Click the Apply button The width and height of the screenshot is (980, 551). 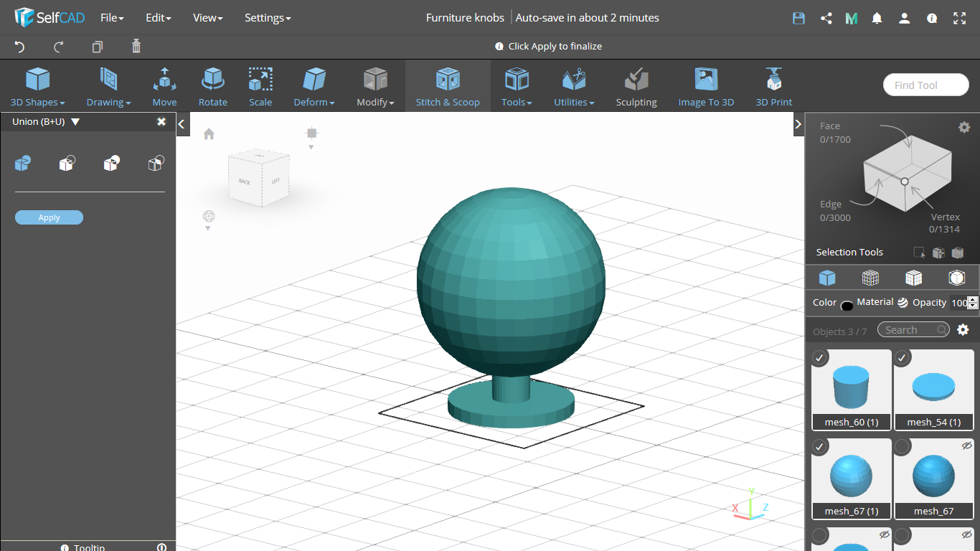pos(49,217)
